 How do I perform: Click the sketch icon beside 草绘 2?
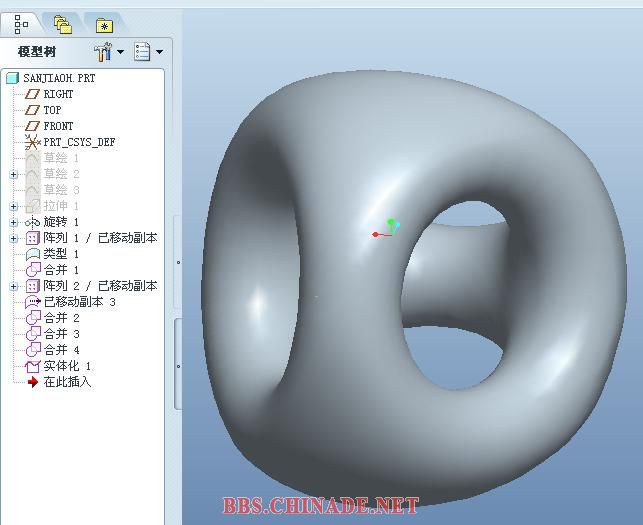point(32,174)
